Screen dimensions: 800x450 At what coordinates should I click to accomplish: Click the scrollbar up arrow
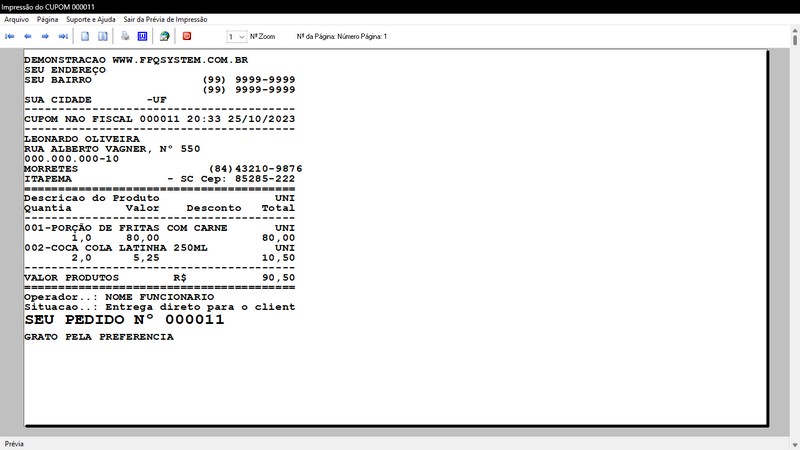click(795, 31)
